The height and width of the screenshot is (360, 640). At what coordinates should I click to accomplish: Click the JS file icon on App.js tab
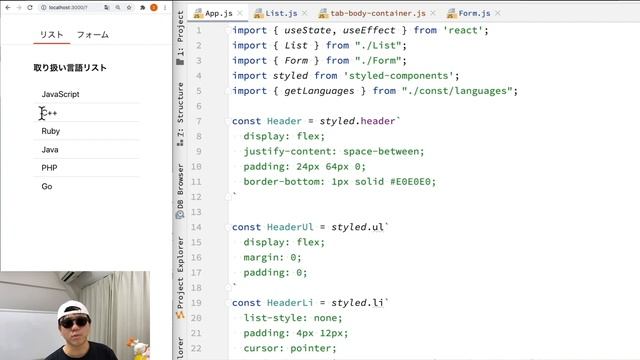[x=198, y=13]
